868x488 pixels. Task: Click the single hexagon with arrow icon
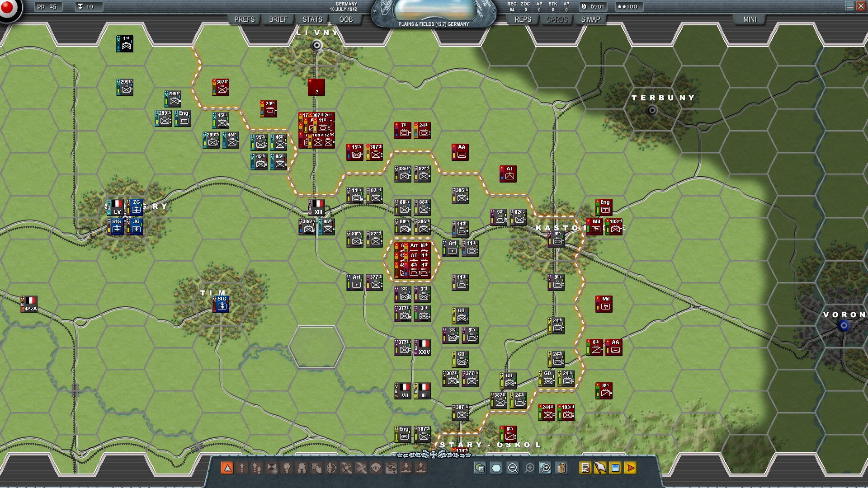click(287, 468)
